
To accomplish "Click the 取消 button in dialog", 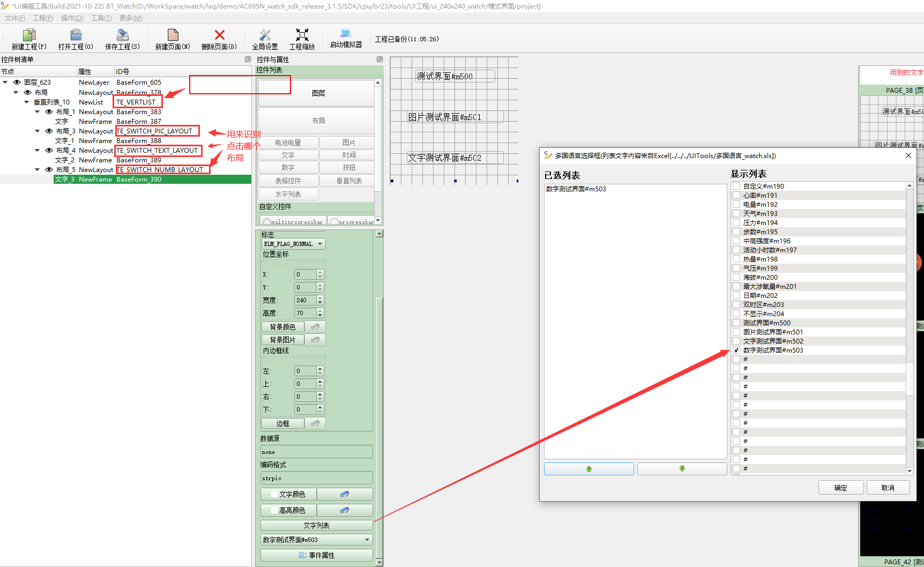I will 888,488.
